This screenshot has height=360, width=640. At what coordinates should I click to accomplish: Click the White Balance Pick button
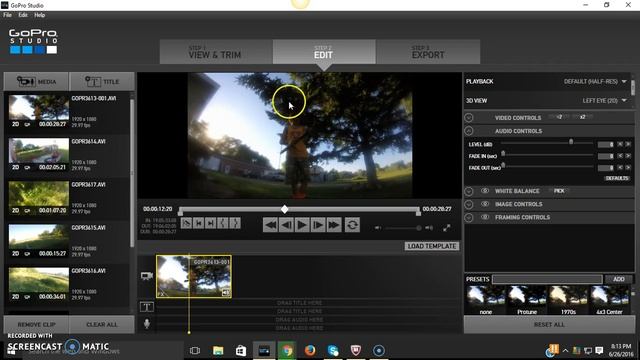click(x=559, y=191)
